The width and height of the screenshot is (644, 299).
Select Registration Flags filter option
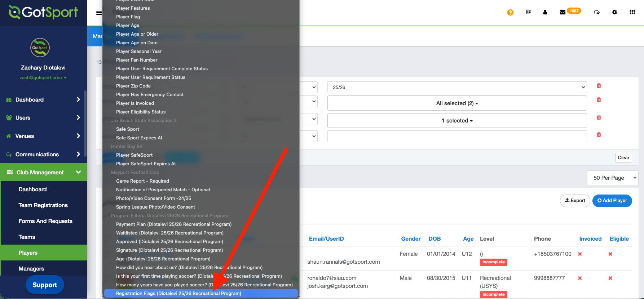coord(178,294)
